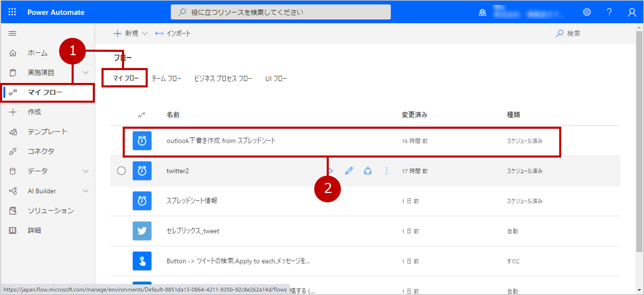Click the Power Automate title

coord(56,12)
